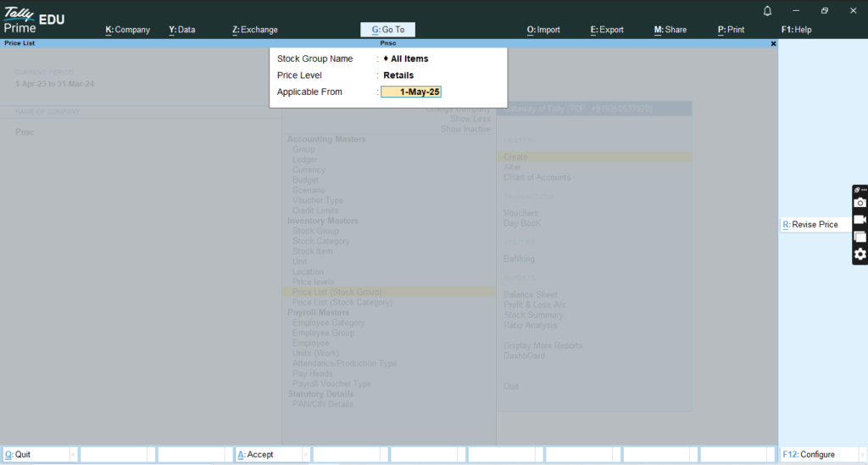Select Unit in Inventory Masters
Screen dimensions: 868x465
pos(299,261)
